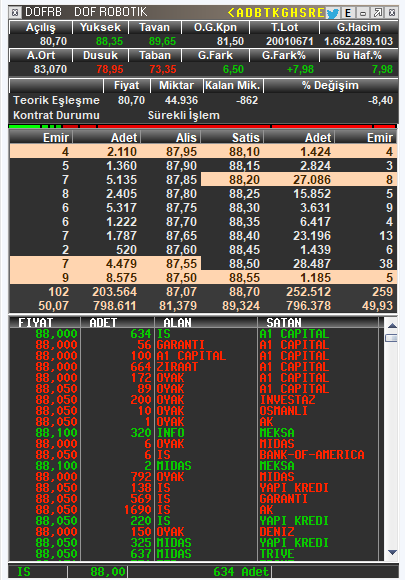405x580 pixels.
Task: Select the yellow 'T' shortcut letter
Action: (268, 13)
